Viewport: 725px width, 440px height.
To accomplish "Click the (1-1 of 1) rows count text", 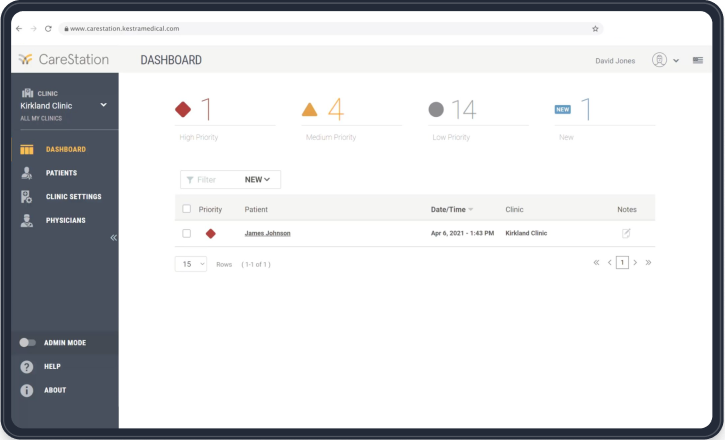I will tap(256, 264).
